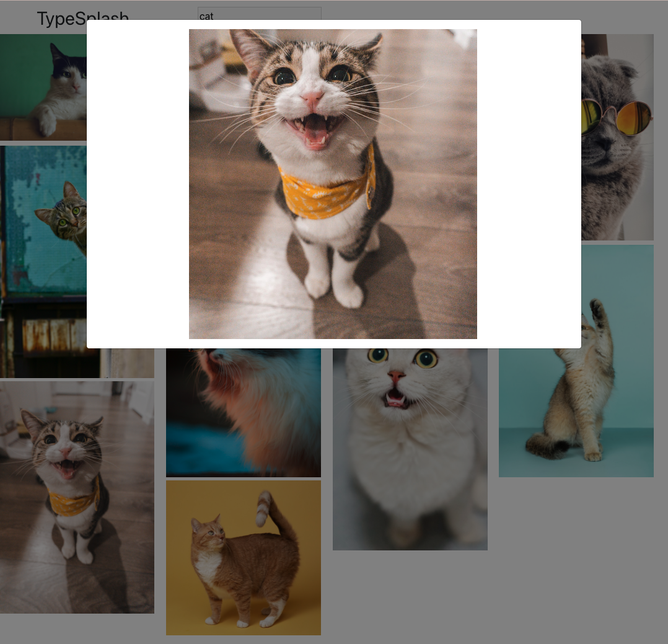This screenshot has width=668, height=644.
Task: Click the enlarged bandana cat photo in the modal
Action: (333, 183)
